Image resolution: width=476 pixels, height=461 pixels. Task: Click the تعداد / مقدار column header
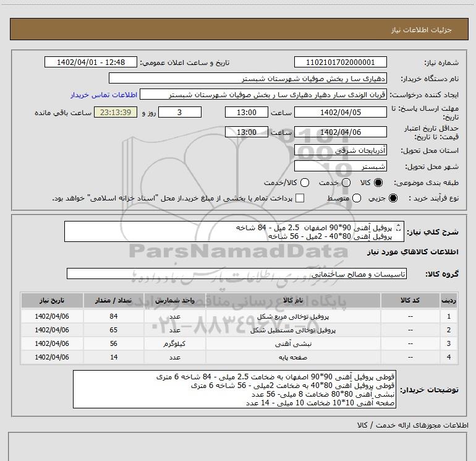click(114, 300)
